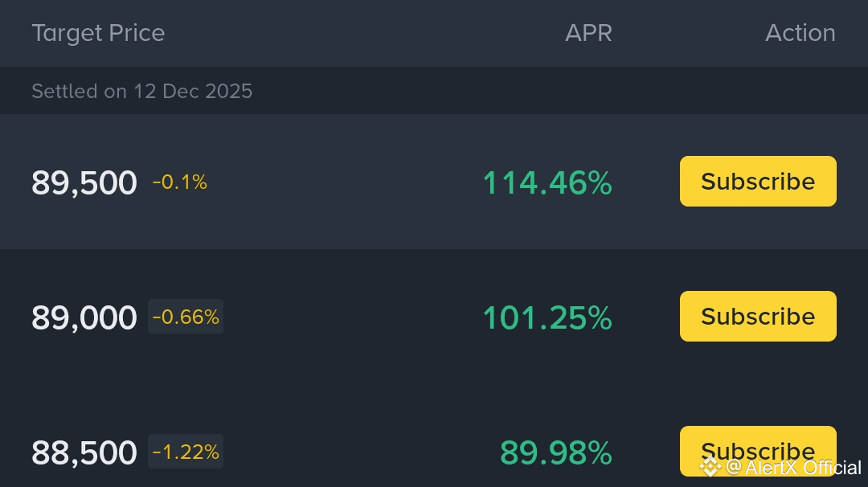Select the 114.46% APR value
868x487 pixels.
(547, 183)
